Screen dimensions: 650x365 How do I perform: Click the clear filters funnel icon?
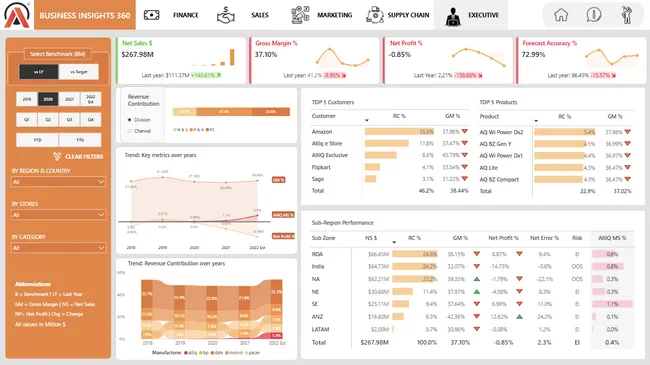click(x=57, y=156)
